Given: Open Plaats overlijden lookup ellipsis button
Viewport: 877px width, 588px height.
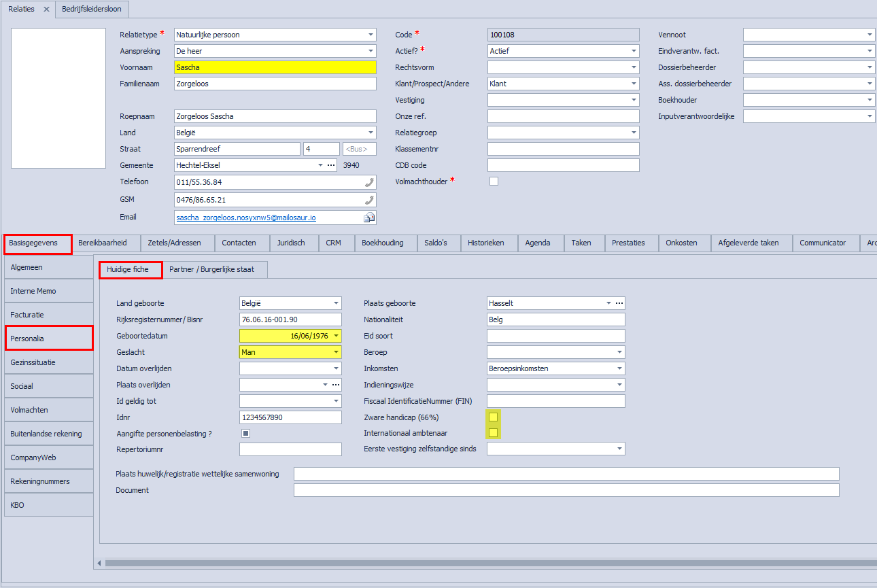Looking at the screenshot, I should coord(335,385).
